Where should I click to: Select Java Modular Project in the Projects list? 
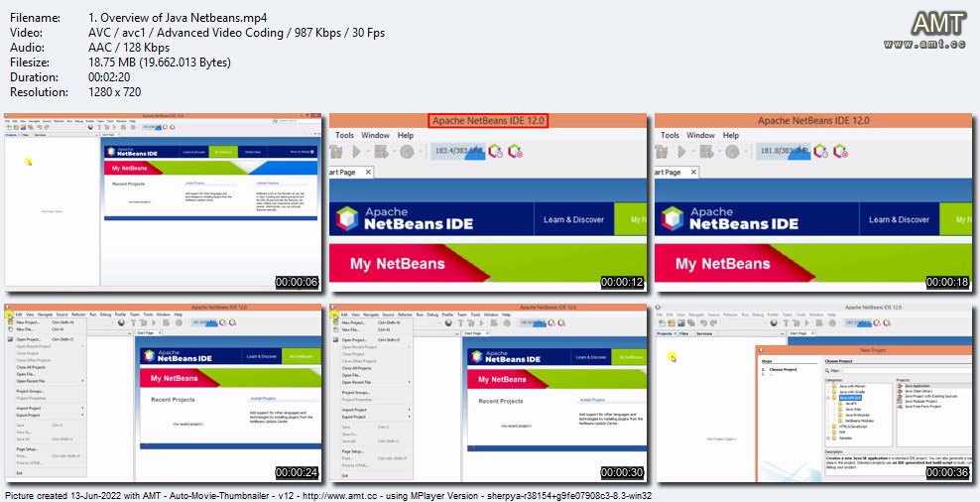coord(920,402)
